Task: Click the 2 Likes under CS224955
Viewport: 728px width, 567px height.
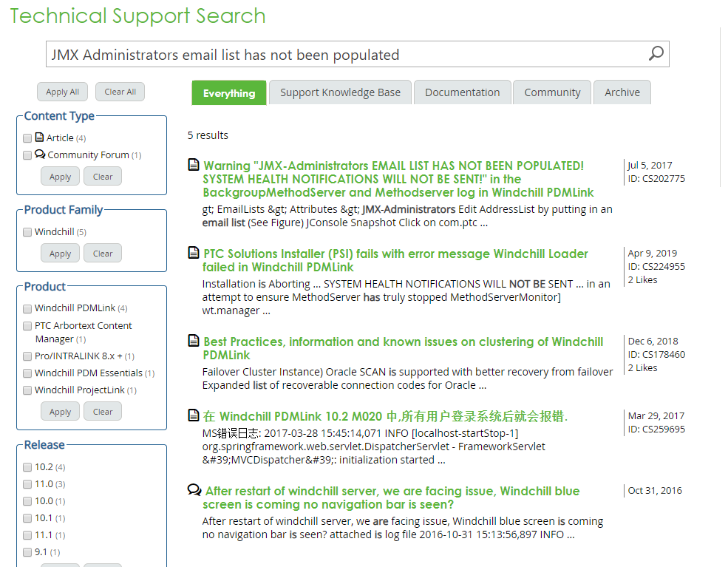Action: coord(642,279)
